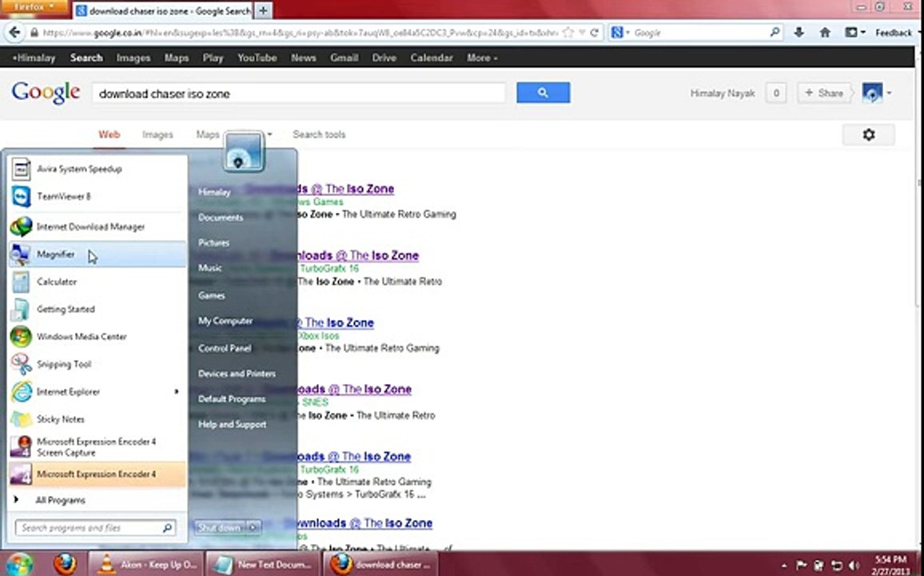This screenshot has height=576, width=924.
Task: Open Gmail in Google top bar
Action: pyautogui.click(x=345, y=58)
